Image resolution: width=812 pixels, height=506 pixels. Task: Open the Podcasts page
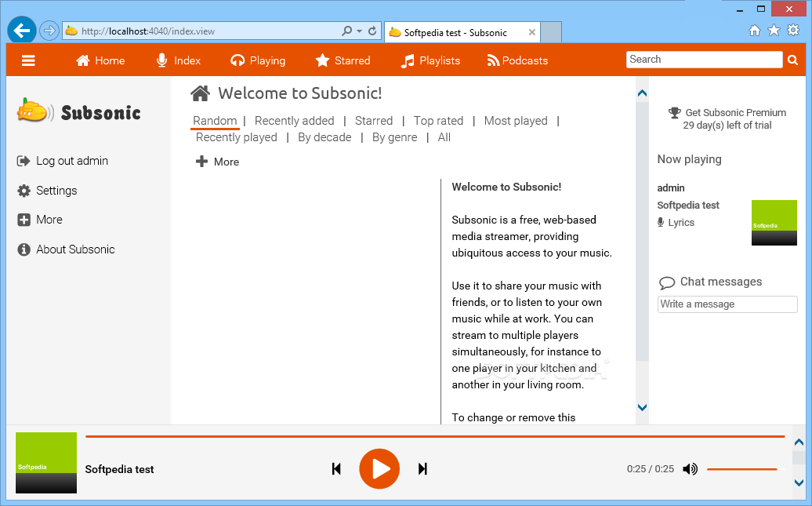517,60
